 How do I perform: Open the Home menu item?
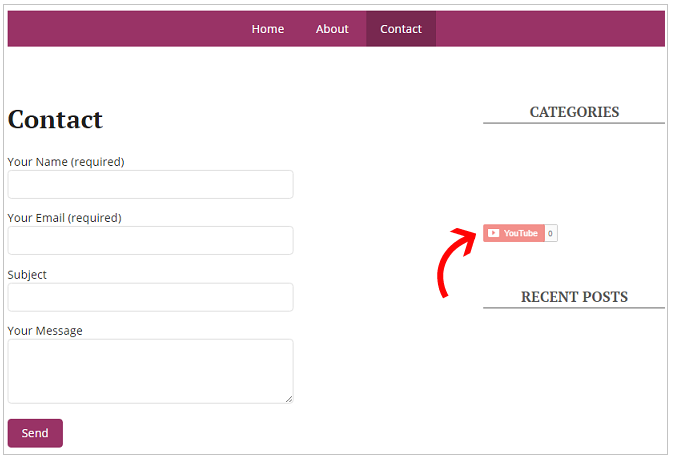(267, 29)
